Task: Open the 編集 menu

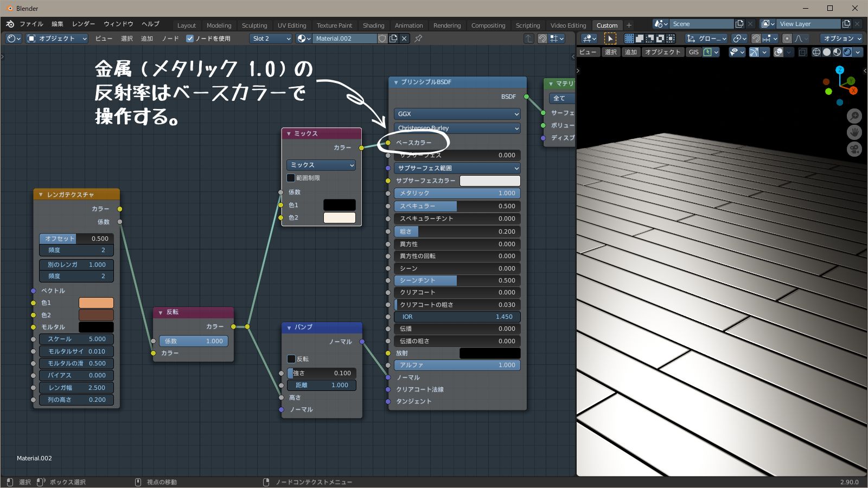Action: coord(58,24)
